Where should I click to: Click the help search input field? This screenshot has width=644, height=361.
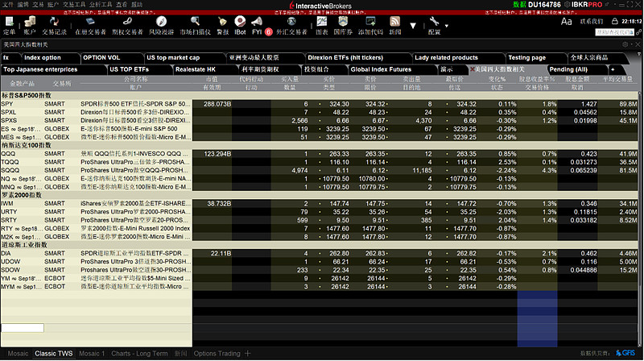point(614,32)
